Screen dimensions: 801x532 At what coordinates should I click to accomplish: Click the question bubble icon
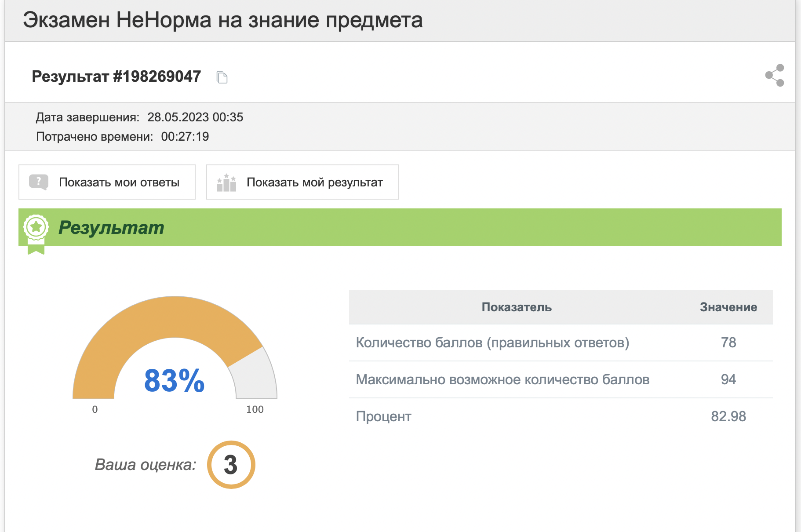tap(39, 182)
